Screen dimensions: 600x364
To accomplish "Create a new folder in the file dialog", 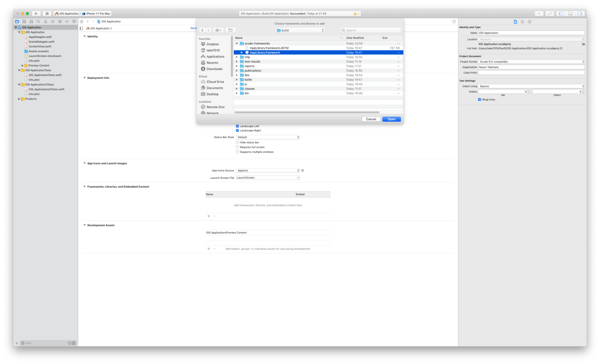I will [230, 30].
